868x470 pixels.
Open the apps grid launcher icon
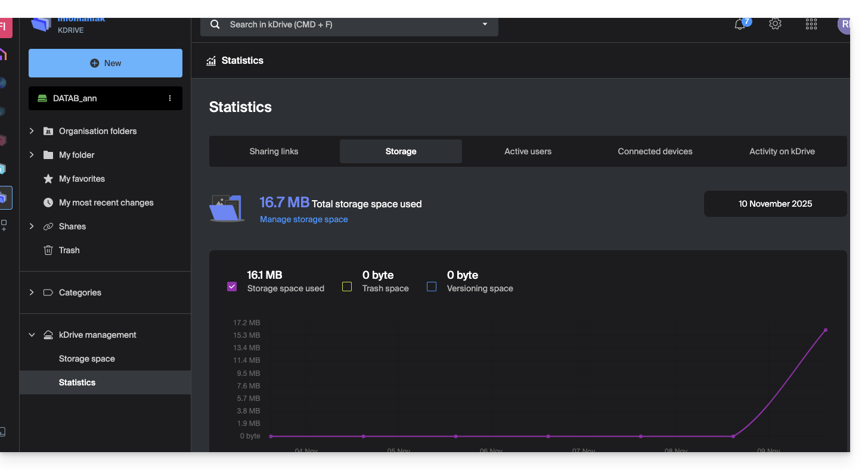[811, 24]
